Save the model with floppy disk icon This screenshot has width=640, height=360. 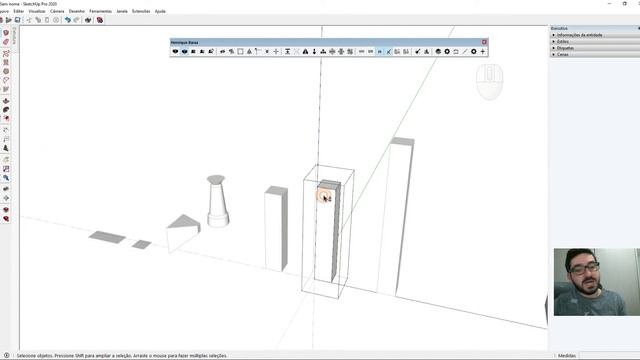(18, 20)
